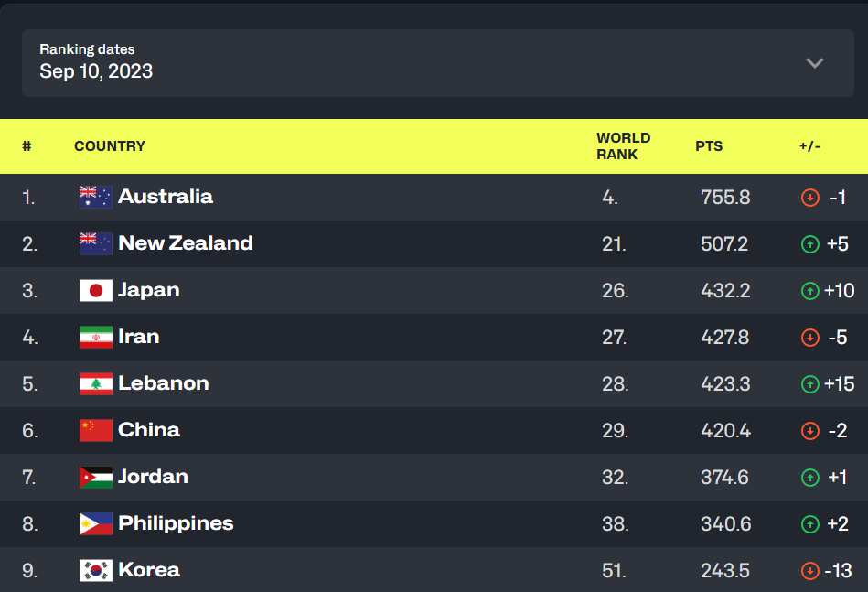
Task: Open the Australia country link
Action: (x=166, y=197)
